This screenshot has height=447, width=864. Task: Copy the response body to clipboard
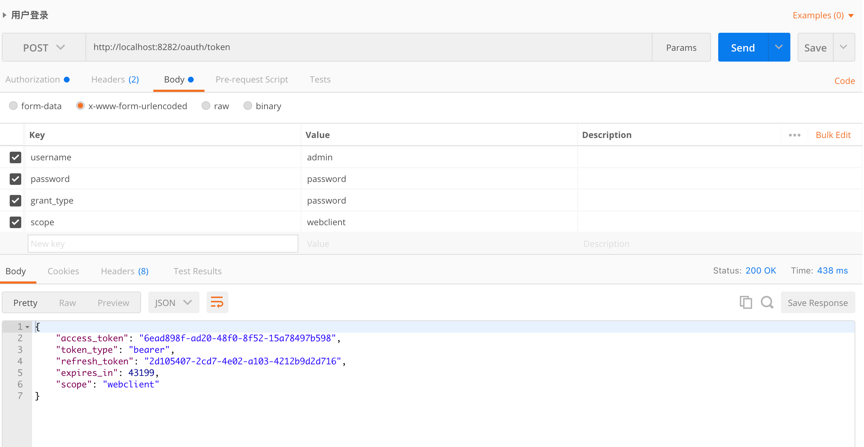[x=745, y=302]
